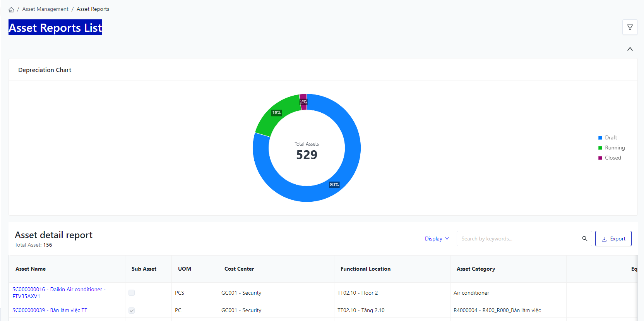This screenshot has width=644, height=321.
Task: Click the search magnifier icon
Action: pyautogui.click(x=584, y=239)
